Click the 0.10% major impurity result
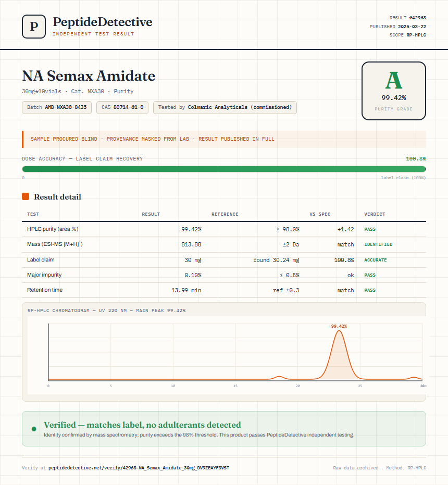 pyautogui.click(x=193, y=275)
